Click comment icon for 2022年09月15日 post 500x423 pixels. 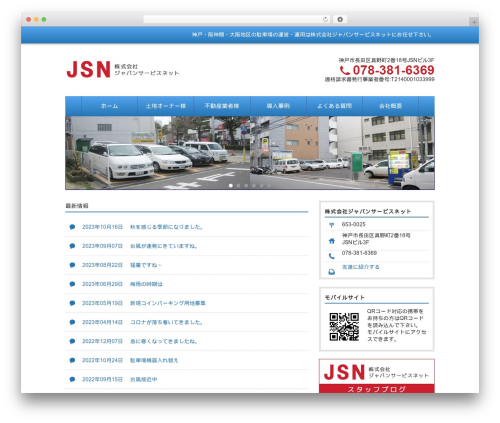click(72, 379)
